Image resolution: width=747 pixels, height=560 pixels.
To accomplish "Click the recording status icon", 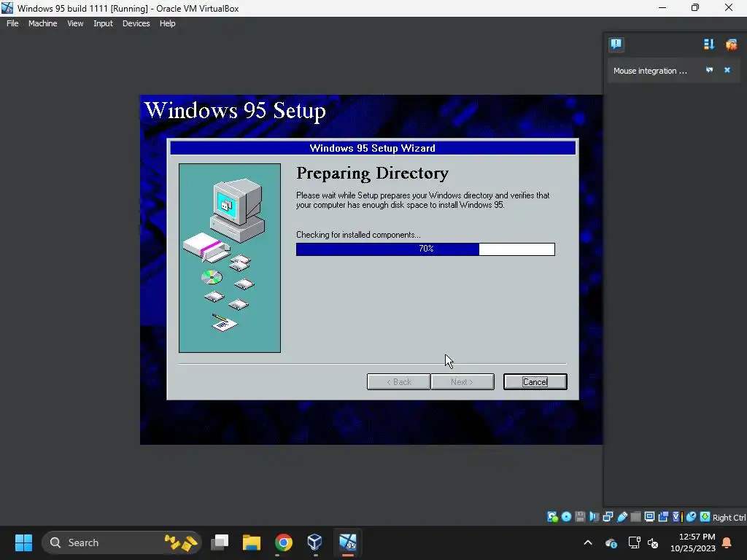I will tap(663, 517).
